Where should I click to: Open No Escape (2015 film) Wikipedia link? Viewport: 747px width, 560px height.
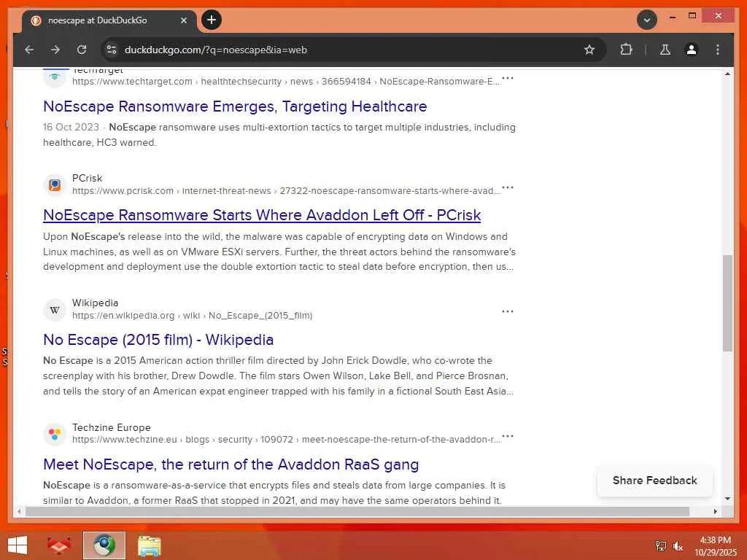[158, 340]
